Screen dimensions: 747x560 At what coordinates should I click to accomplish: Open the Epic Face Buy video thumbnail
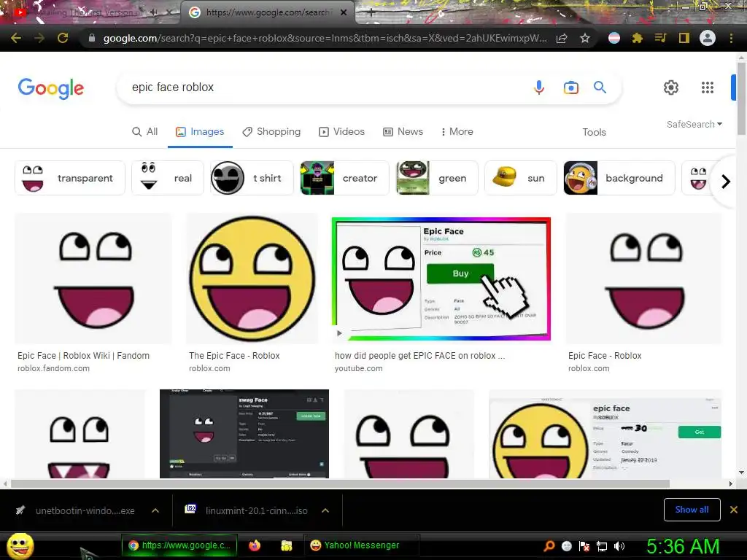(x=441, y=279)
